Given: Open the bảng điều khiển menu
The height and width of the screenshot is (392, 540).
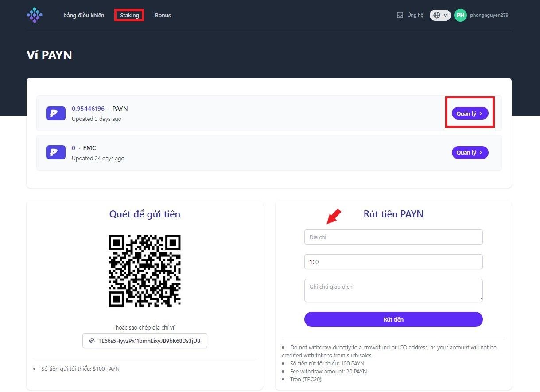Looking at the screenshot, I should pos(84,15).
